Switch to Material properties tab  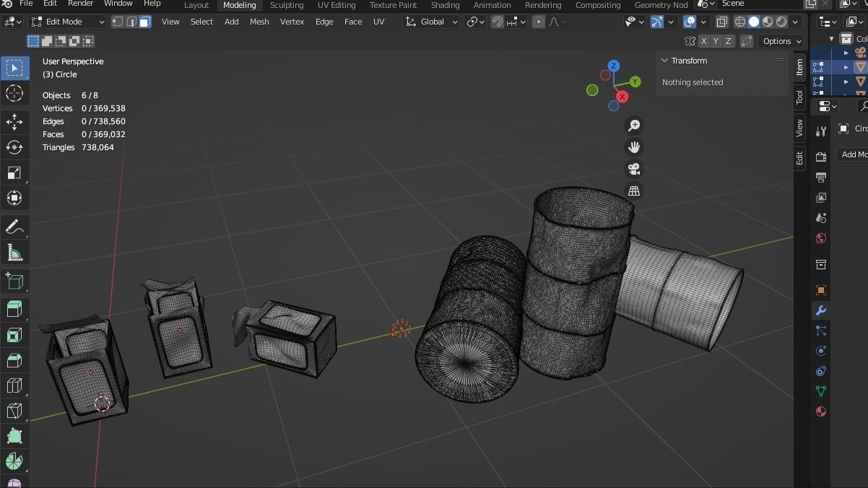coord(821,411)
